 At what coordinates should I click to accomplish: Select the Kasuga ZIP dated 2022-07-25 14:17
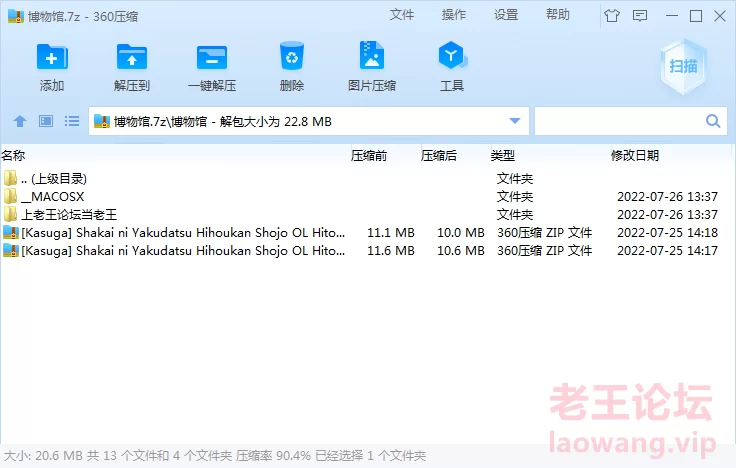click(183, 251)
